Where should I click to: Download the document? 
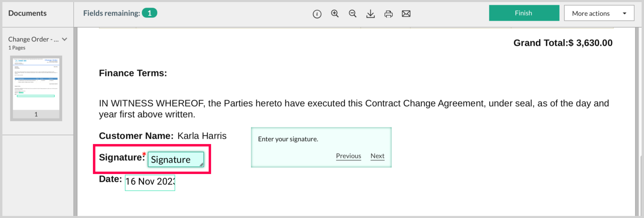click(x=371, y=14)
